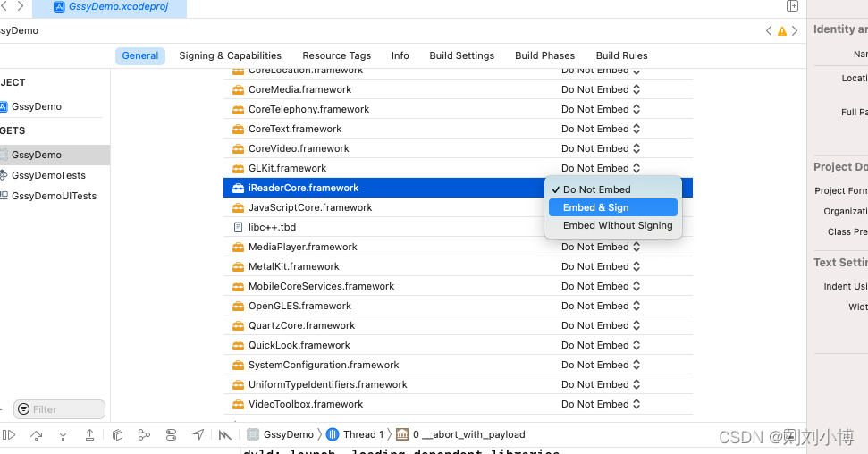Select the libc++.tbd row
The width and height of the screenshot is (868, 454).
pyautogui.click(x=458, y=227)
